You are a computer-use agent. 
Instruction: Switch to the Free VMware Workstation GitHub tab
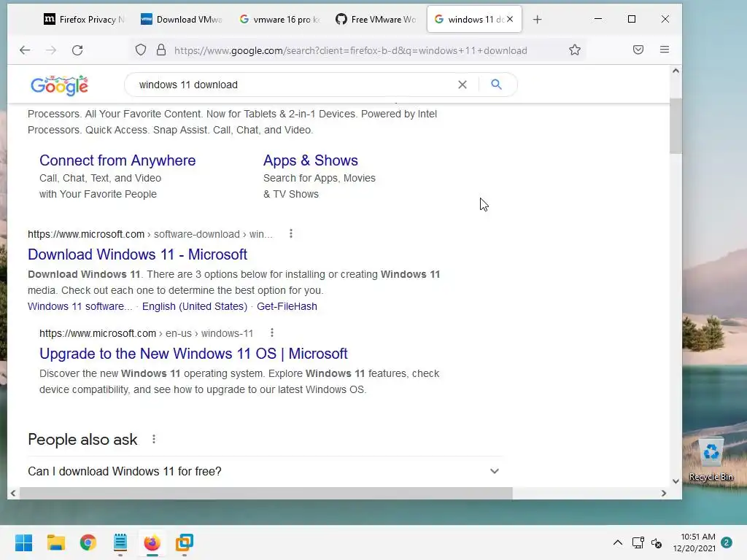tap(376, 20)
